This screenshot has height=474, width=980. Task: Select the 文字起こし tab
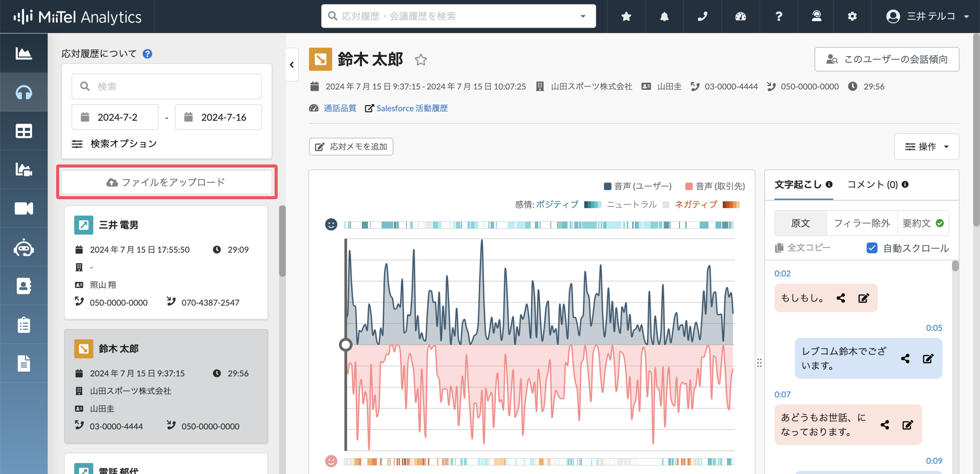(x=803, y=184)
